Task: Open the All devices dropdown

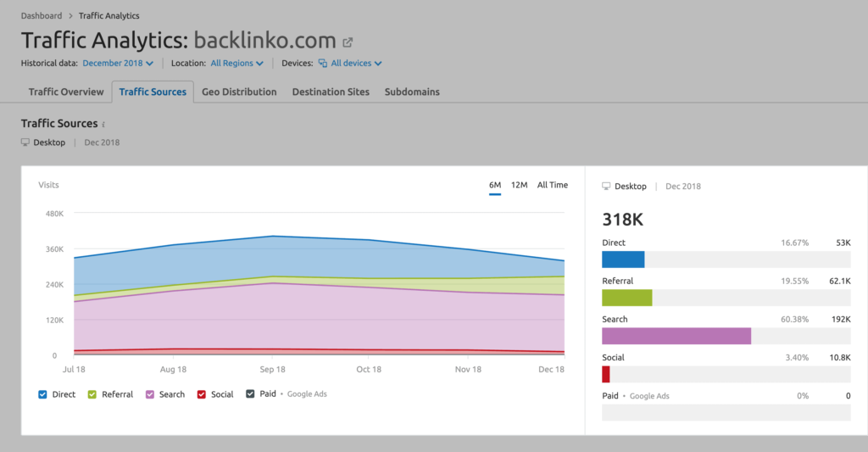Action: pos(356,63)
